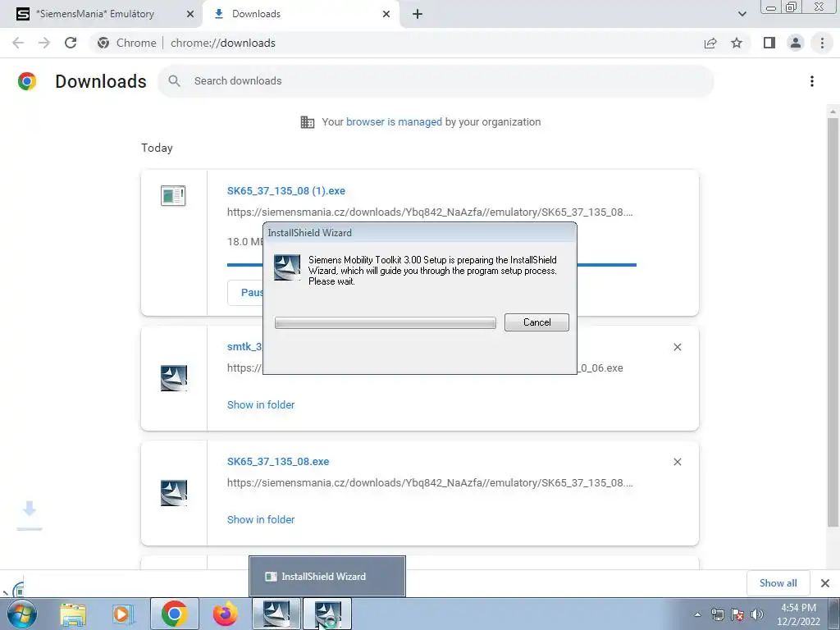Viewport: 840px width, 630px height.
Task: Switch to the Downloads tab
Action: 301,14
